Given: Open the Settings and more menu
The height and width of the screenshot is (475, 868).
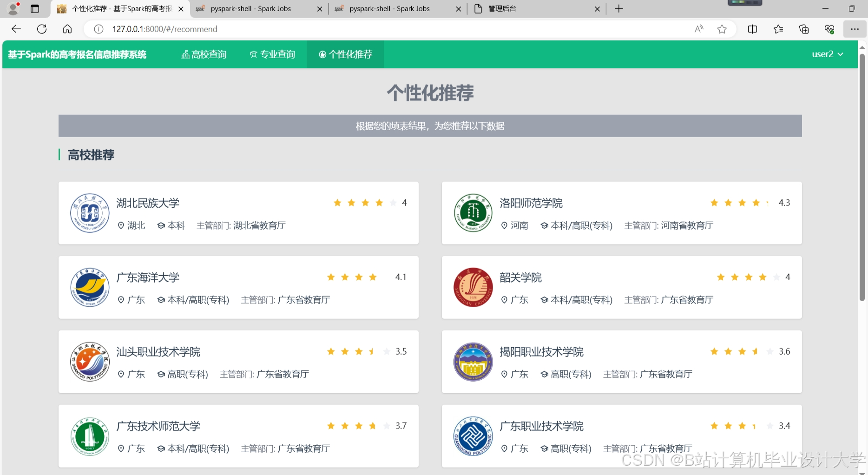Looking at the screenshot, I should tap(855, 29).
